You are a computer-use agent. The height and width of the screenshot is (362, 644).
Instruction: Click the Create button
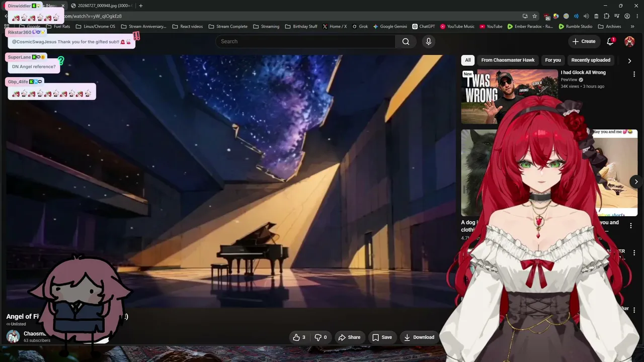(584, 42)
